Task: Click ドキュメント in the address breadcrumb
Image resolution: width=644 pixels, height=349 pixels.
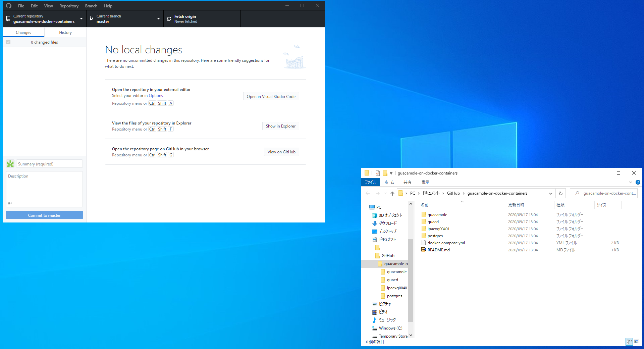Action: (x=431, y=193)
